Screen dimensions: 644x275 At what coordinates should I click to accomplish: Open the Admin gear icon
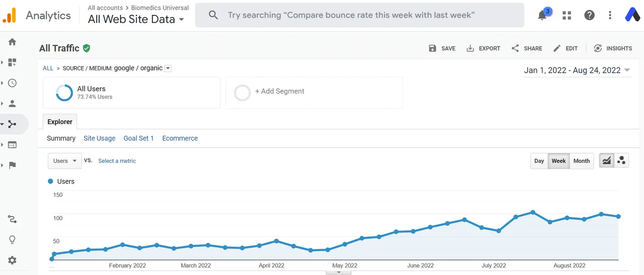point(12,260)
